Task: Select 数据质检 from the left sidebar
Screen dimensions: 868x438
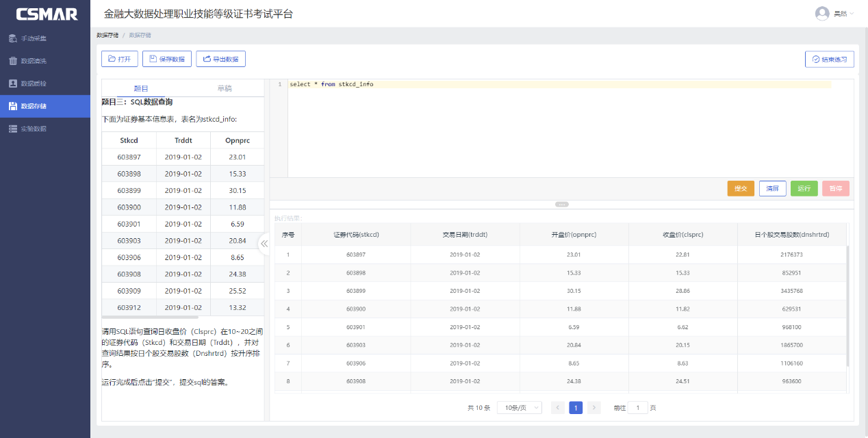Action: (33, 83)
